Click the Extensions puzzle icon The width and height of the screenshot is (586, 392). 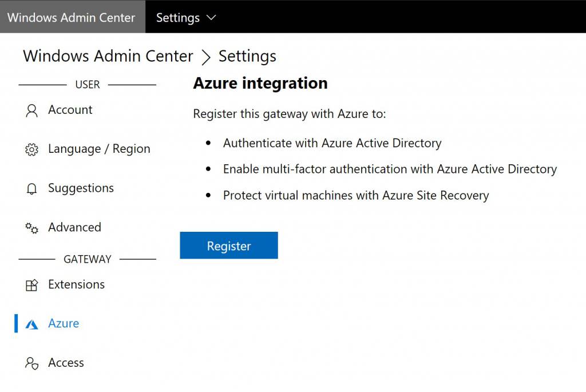click(x=32, y=285)
